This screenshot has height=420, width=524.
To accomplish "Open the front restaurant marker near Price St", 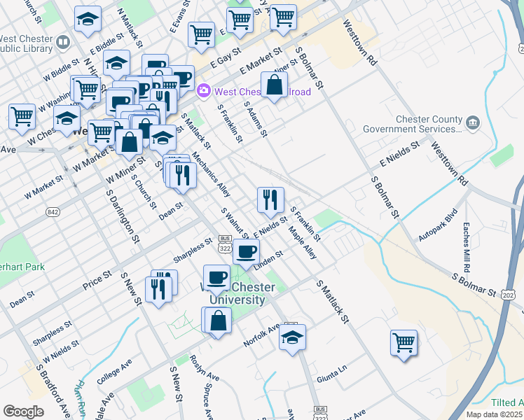I will [159, 292].
